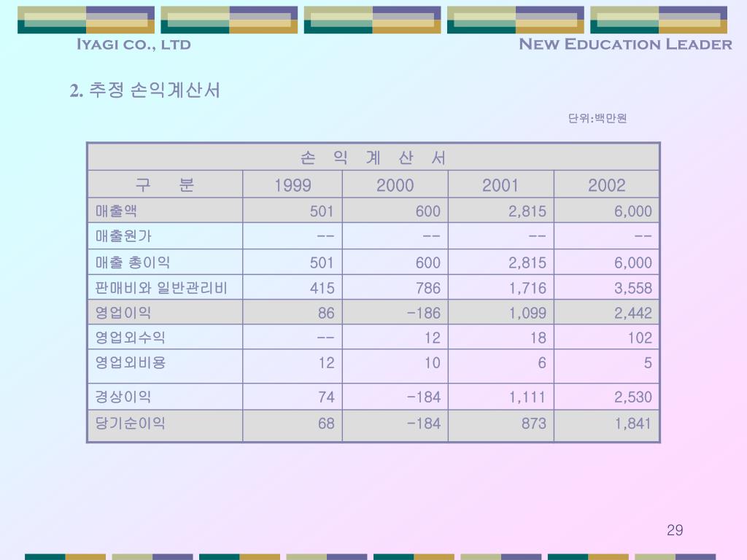Image resolution: width=747 pixels, height=560 pixels.
Task: Select the 2001 column header
Action: coord(500,185)
